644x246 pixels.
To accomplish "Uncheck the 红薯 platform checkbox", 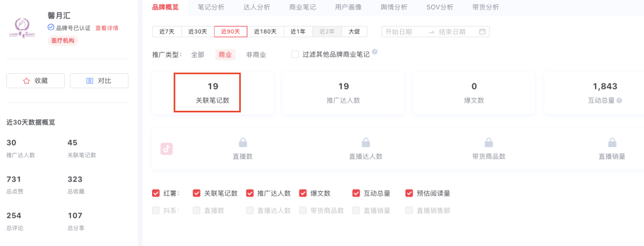I will [x=156, y=193].
